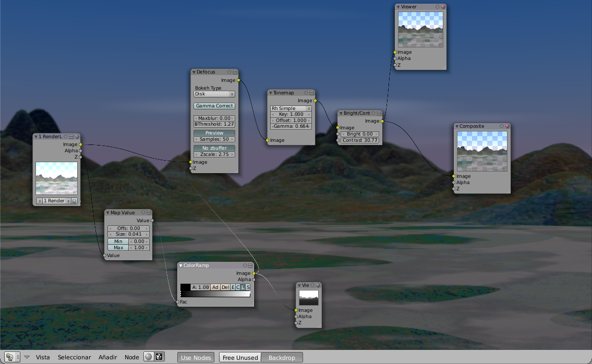Click the RenderLayer node's preview toggle sphere icon
This screenshot has height=364, width=592.
77,137
